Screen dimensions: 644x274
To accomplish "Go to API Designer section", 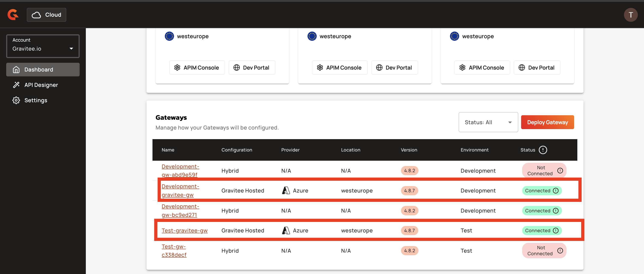I will click(x=41, y=85).
